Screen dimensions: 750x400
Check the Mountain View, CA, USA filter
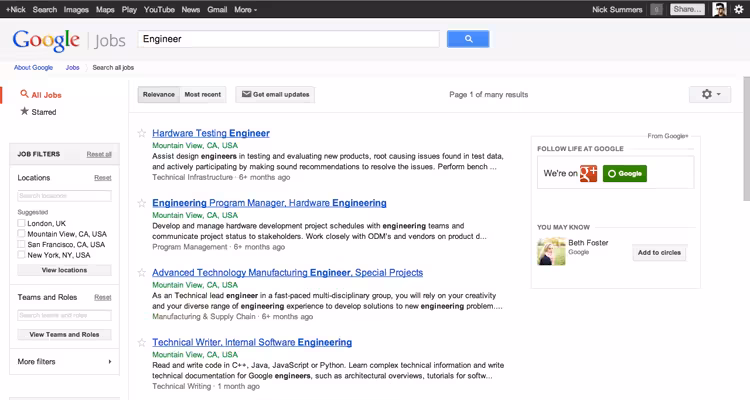pos(21,233)
